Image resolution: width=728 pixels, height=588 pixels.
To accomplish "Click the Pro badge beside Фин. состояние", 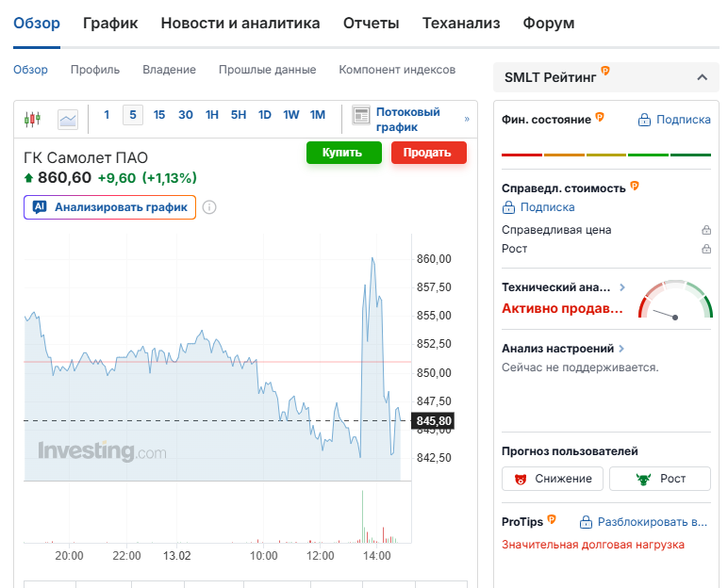I will 600,118.
